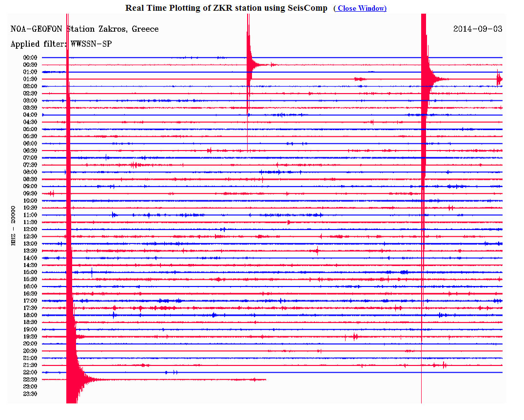Select the 22:30 time row label
The width and height of the screenshot is (524, 420).
pos(30,380)
